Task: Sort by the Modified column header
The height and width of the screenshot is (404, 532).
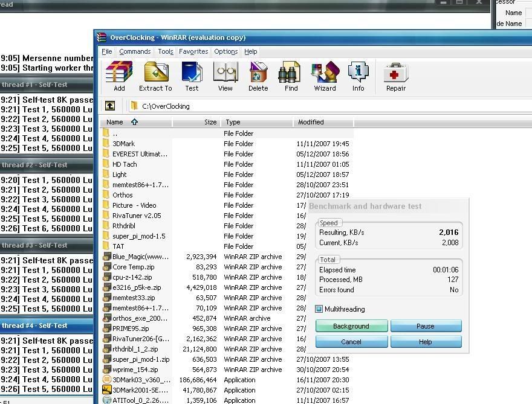Action: tap(323, 122)
